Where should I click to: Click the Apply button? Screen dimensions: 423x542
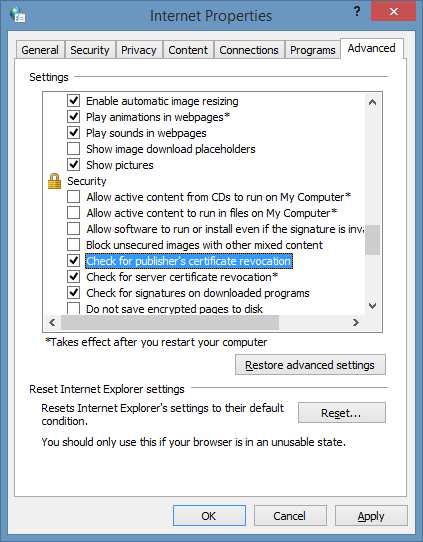tap(371, 516)
